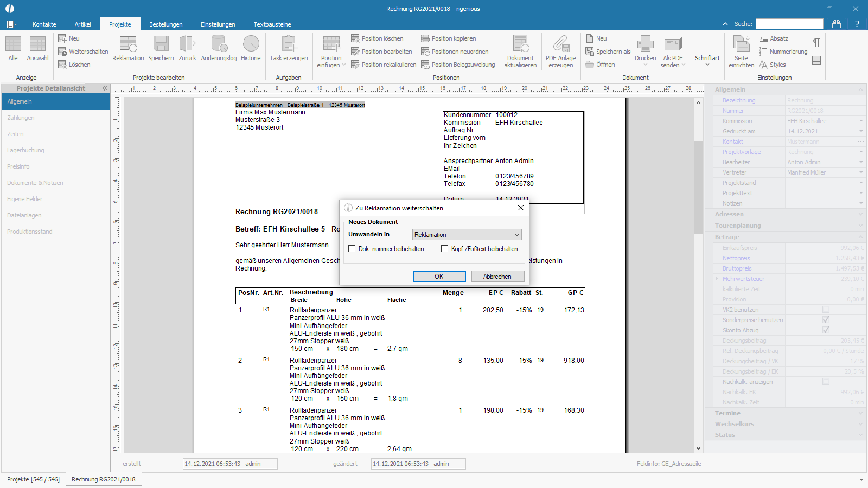
Task: Enable Dok.-nummer beibehalten checkbox
Action: click(352, 249)
